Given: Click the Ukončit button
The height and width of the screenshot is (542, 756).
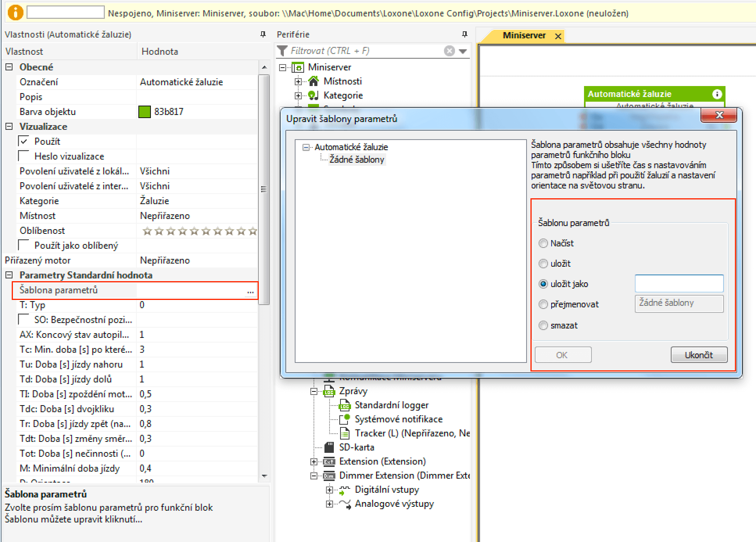Looking at the screenshot, I should click(x=699, y=354).
